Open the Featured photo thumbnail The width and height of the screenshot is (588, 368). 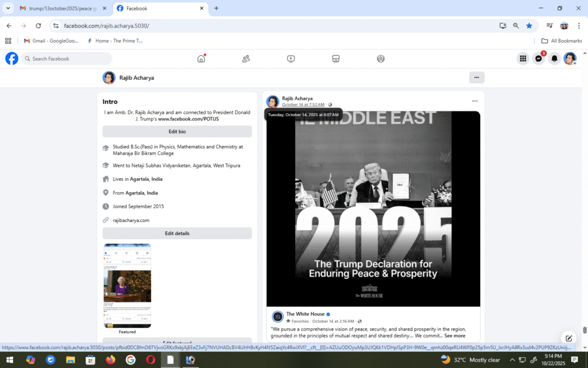click(127, 285)
